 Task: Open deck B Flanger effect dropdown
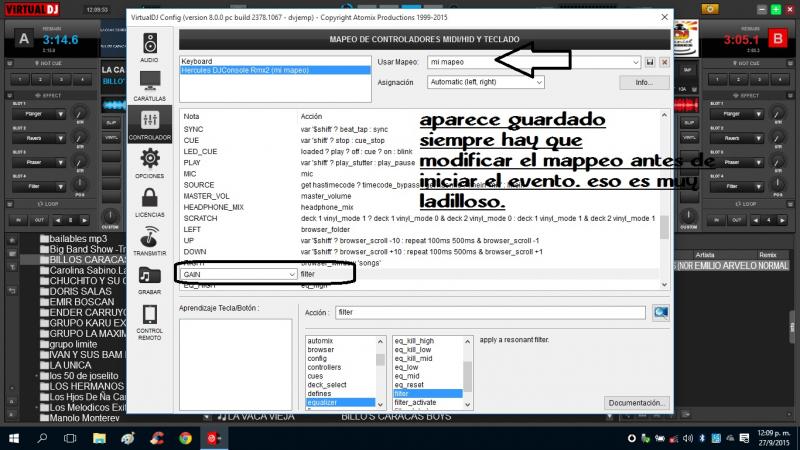pos(736,114)
